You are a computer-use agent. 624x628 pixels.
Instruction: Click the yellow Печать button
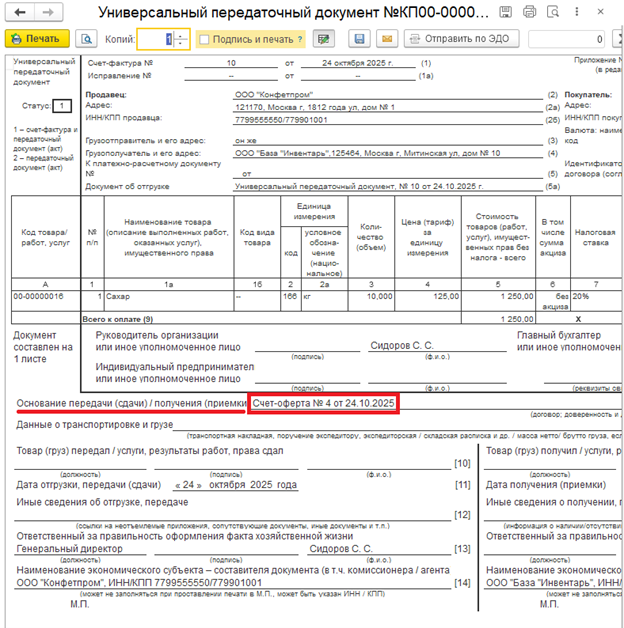tap(37, 39)
